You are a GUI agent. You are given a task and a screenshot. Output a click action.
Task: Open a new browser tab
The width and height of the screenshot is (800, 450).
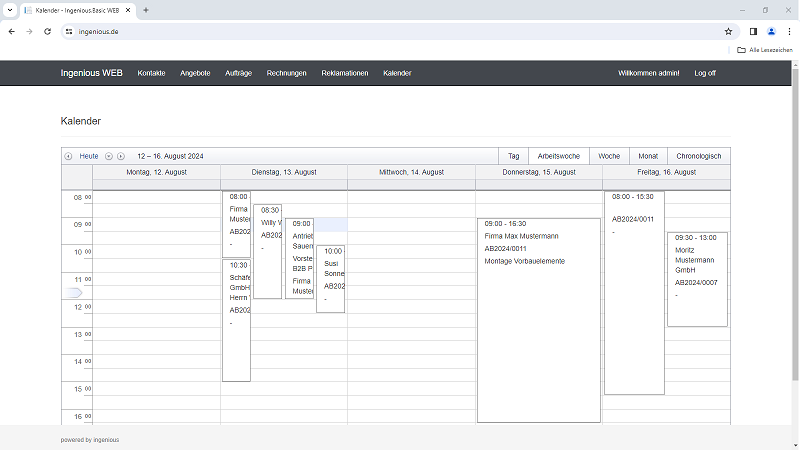[146, 10]
